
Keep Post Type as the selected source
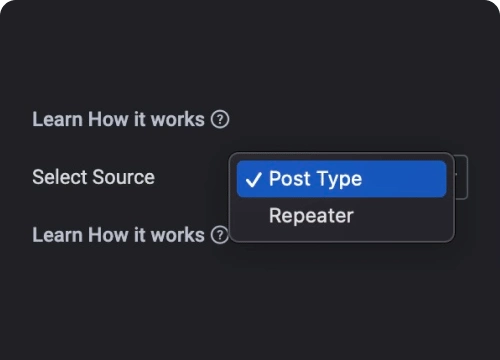point(341,179)
